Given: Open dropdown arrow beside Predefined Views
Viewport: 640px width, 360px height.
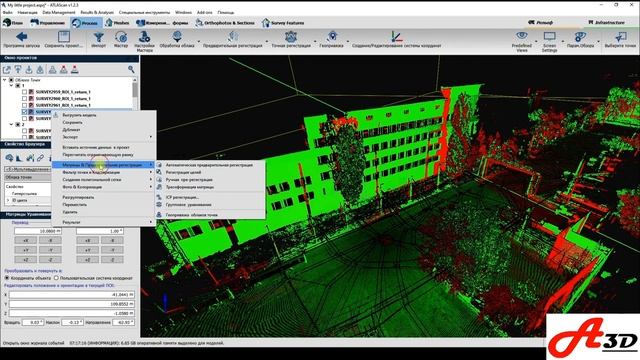Looking at the screenshot, I should pos(536,42).
